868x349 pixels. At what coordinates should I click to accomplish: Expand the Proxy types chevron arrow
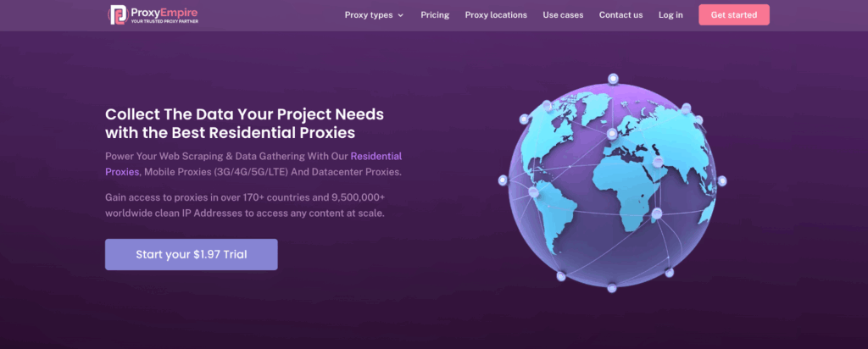pyautogui.click(x=400, y=15)
